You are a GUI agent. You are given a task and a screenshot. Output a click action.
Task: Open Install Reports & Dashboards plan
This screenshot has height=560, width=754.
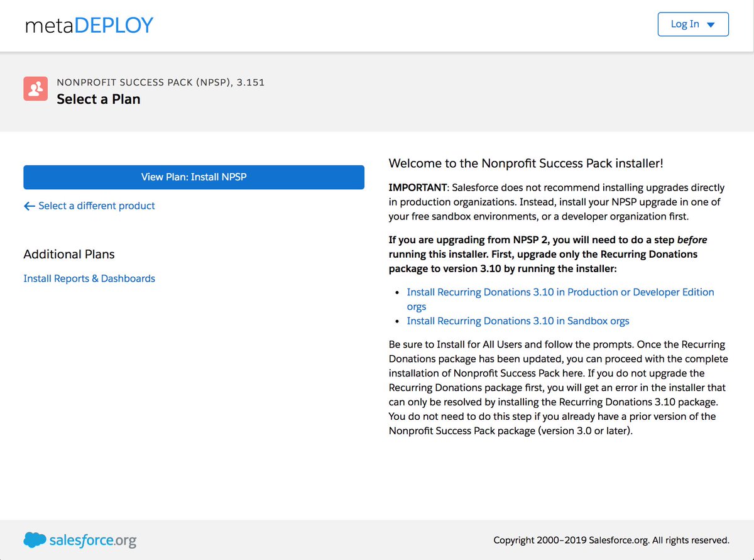point(89,278)
